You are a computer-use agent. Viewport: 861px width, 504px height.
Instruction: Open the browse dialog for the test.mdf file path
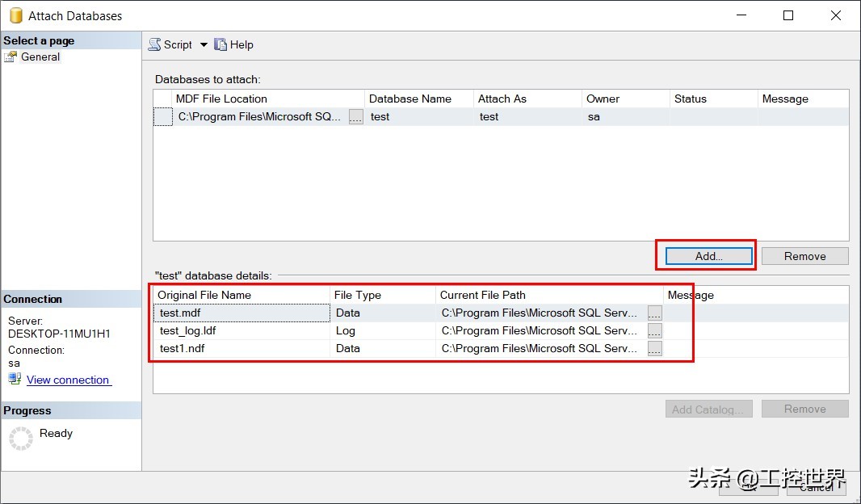(654, 313)
